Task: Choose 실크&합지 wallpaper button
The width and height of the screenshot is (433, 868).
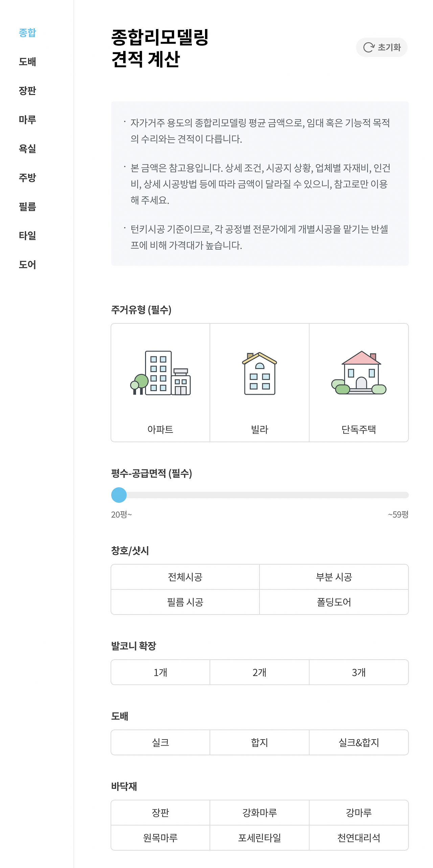Action: [x=359, y=743]
